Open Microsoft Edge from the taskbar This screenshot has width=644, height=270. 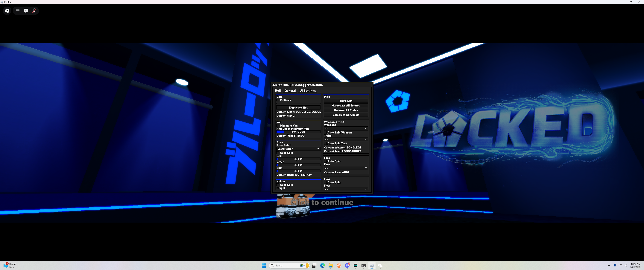pyautogui.click(x=323, y=265)
